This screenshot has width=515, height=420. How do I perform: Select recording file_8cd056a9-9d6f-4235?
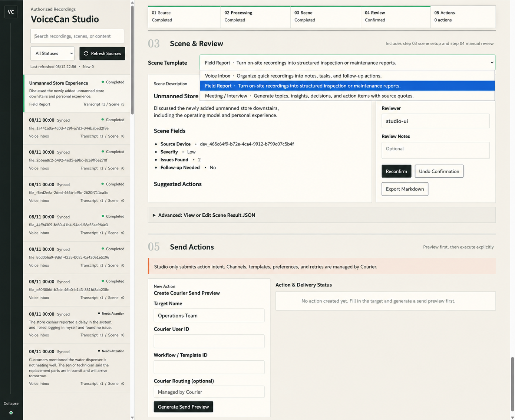(77, 257)
